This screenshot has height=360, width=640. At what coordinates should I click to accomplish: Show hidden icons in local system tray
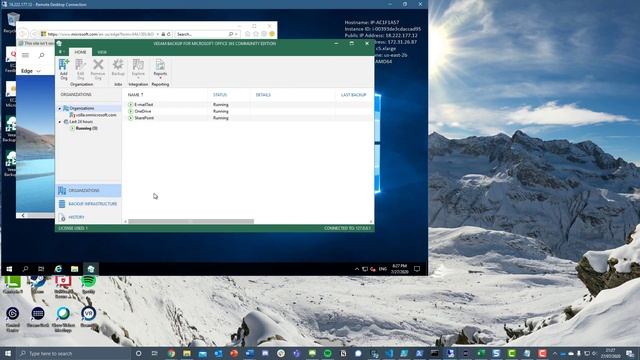[x=555, y=353]
